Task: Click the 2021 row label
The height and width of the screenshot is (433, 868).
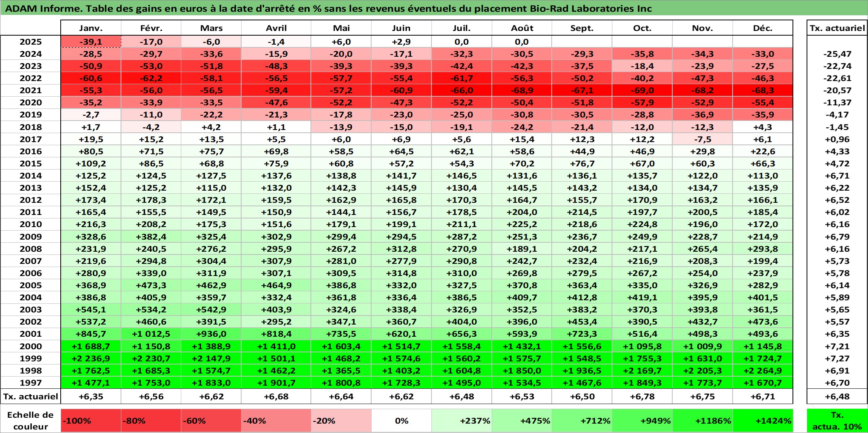Action: [31, 90]
